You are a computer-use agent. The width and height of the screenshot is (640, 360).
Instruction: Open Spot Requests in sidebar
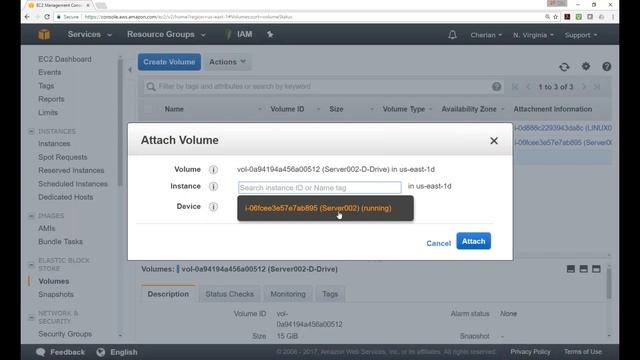(x=62, y=157)
